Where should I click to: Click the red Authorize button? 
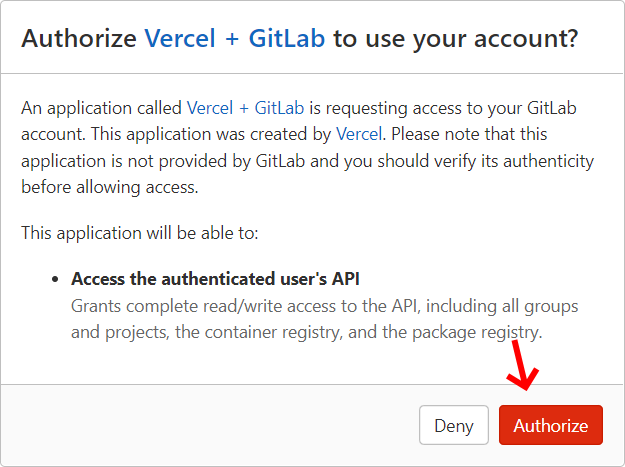point(550,425)
